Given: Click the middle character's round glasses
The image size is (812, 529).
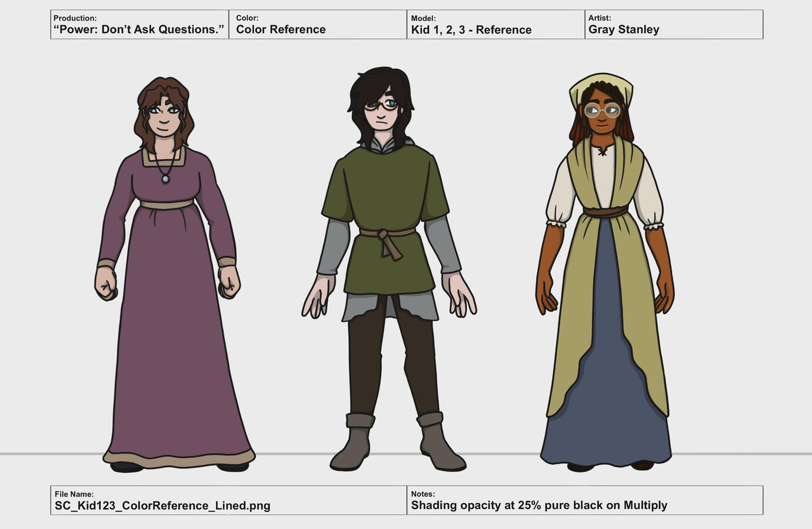Looking at the screenshot, I should [381, 105].
